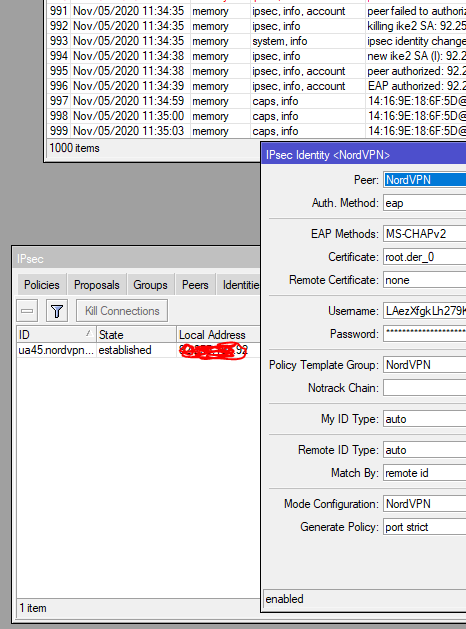Open the Remote ID Type field
The image size is (466, 629).
click(425, 450)
